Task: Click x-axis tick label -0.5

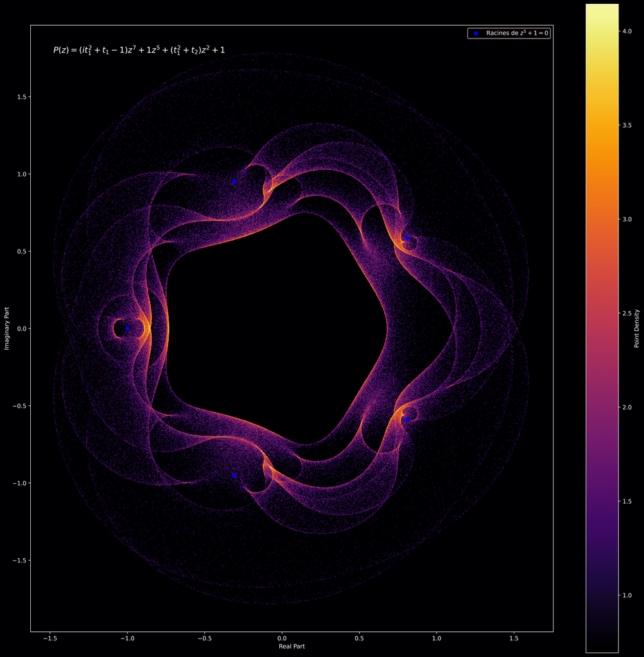Action: [205, 638]
